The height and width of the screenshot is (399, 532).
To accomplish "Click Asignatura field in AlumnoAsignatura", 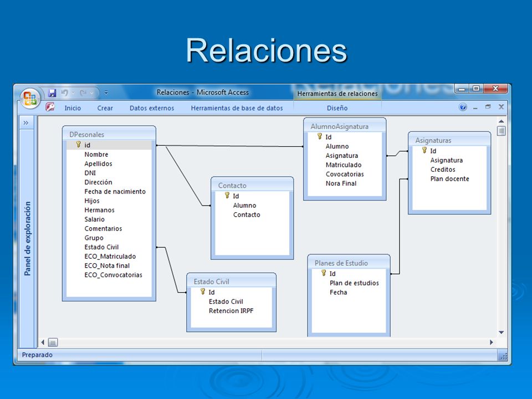I will click(x=342, y=155).
